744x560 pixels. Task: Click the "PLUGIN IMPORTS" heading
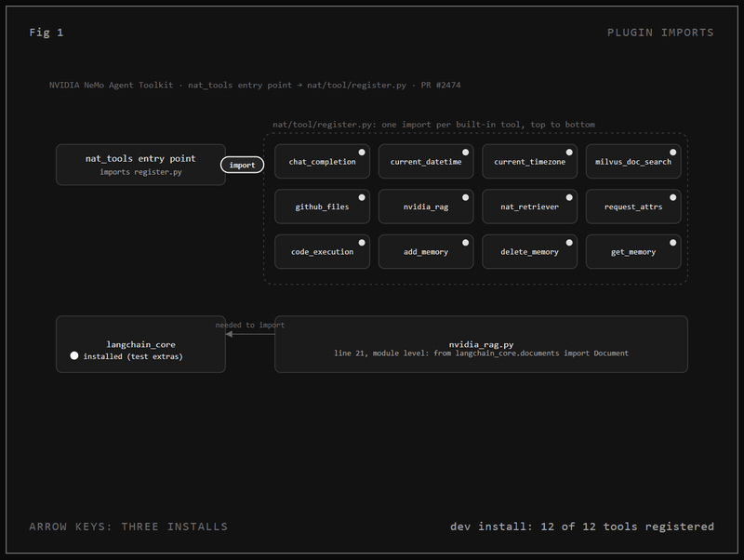point(660,33)
